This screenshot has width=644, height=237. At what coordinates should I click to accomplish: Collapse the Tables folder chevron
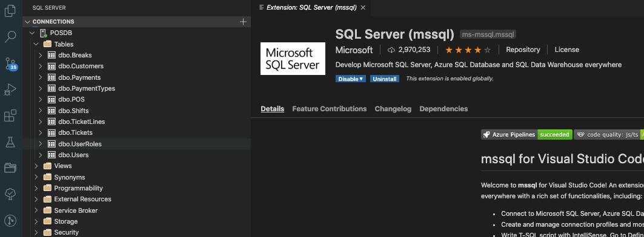coord(36,44)
